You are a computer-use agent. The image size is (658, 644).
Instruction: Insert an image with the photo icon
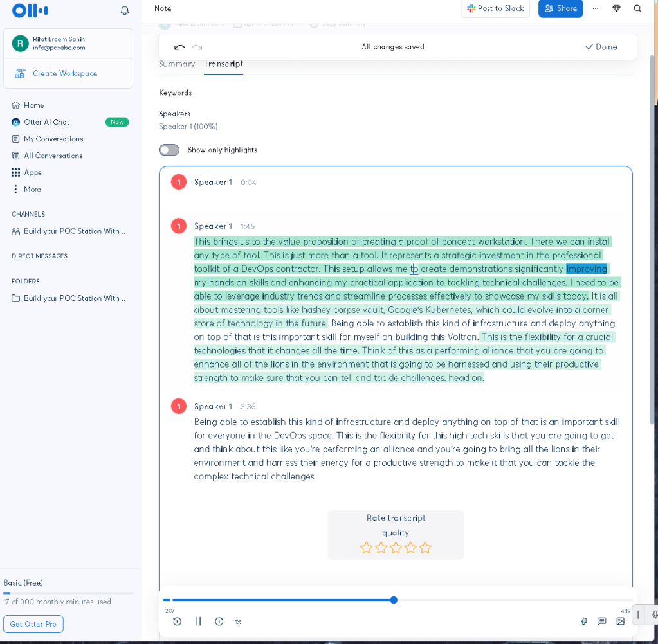pos(621,622)
